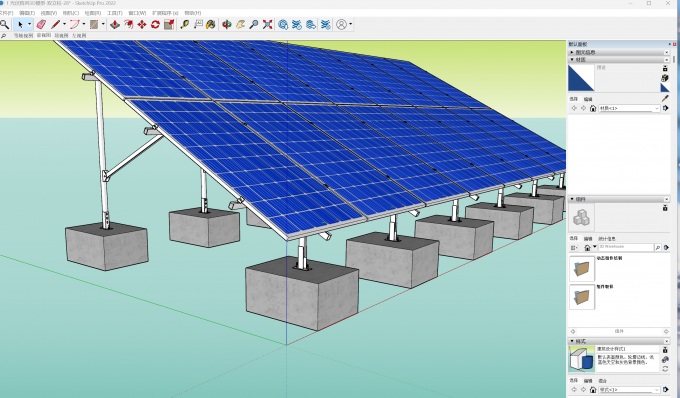Open the Help (H) menu
The image size is (680, 398).
[x=193, y=13]
